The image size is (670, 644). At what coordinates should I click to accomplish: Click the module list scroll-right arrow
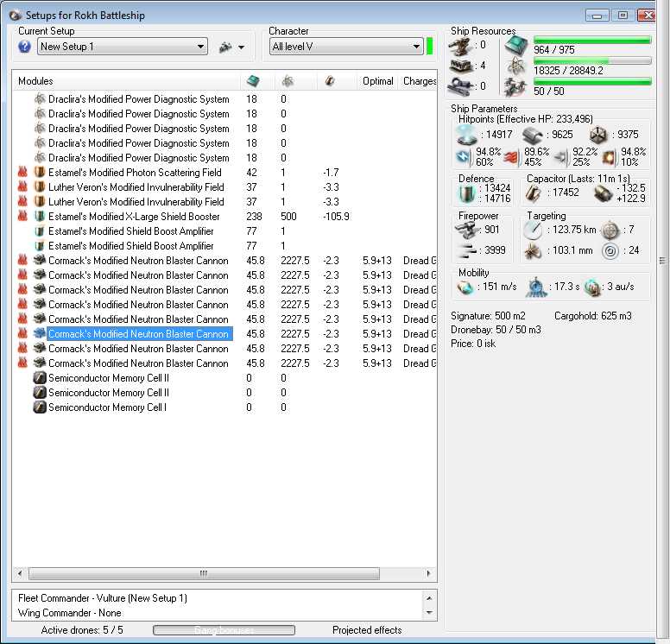(428, 573)
